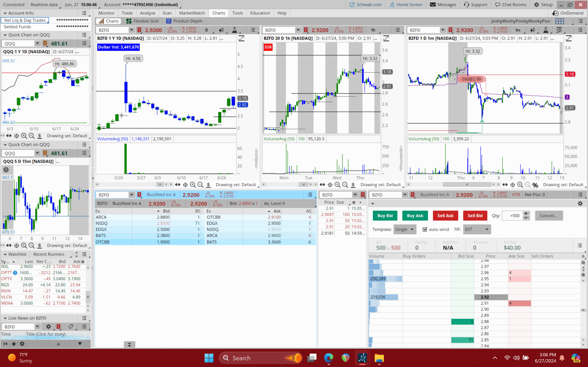Image resolution: width=588 pixels, height=367 pixels.
Task: Open Live News settings gear icon
Action: point(48,327)
